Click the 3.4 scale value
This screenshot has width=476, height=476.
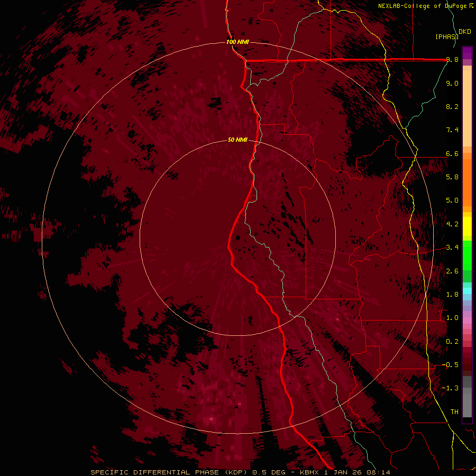click(x=452, y=248)
